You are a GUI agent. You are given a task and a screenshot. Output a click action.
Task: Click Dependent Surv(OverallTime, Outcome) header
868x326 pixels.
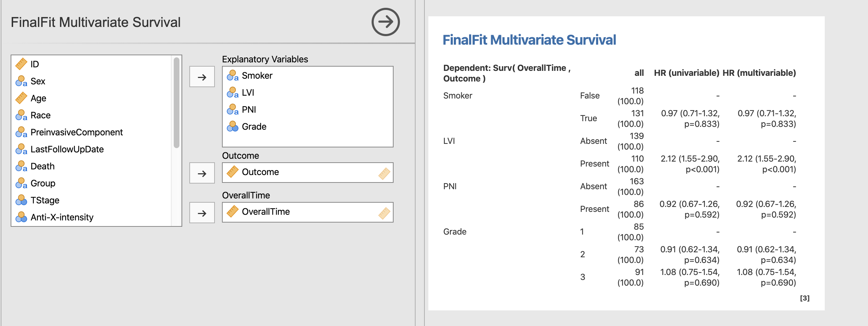pos(507,73)
